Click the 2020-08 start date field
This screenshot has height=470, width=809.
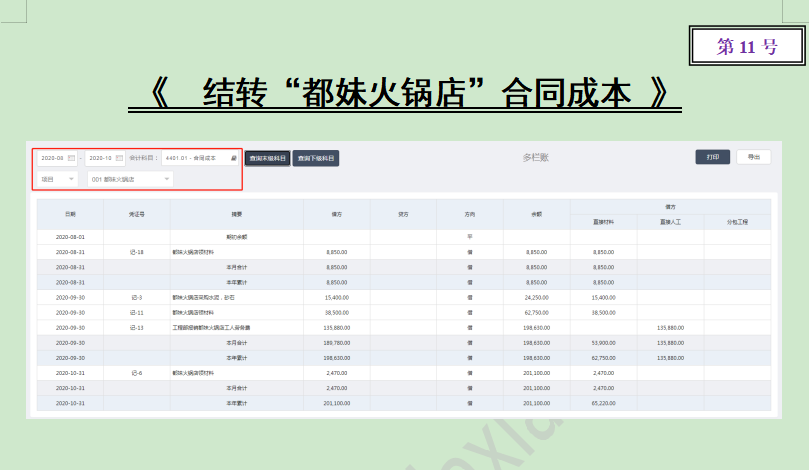[57, 158]
